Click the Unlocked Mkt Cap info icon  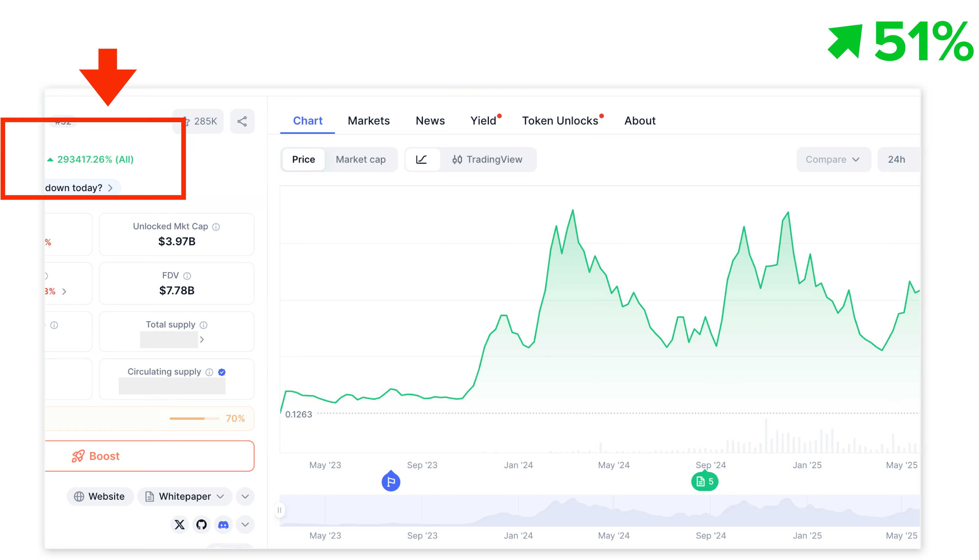click(216, 227)
